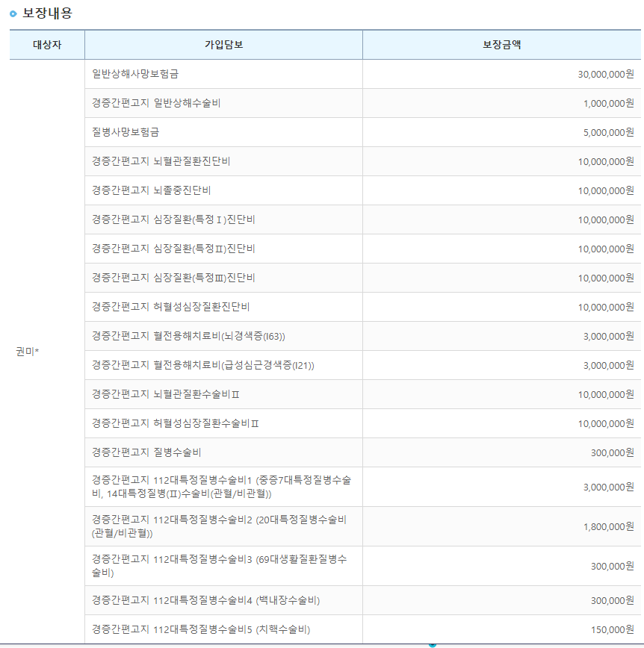The image size is (644, 648).
Task: Click the 보장내용 section heading
Action: click(x=47, y=13)
